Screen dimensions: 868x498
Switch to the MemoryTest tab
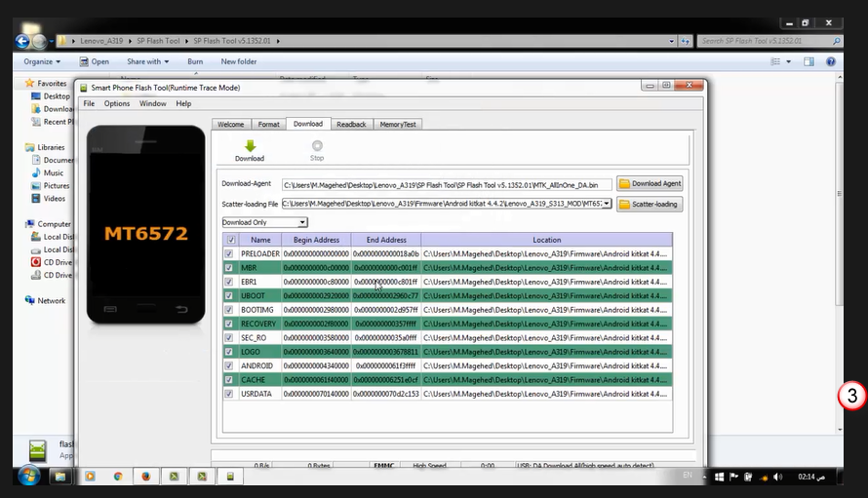pos(398,125)
